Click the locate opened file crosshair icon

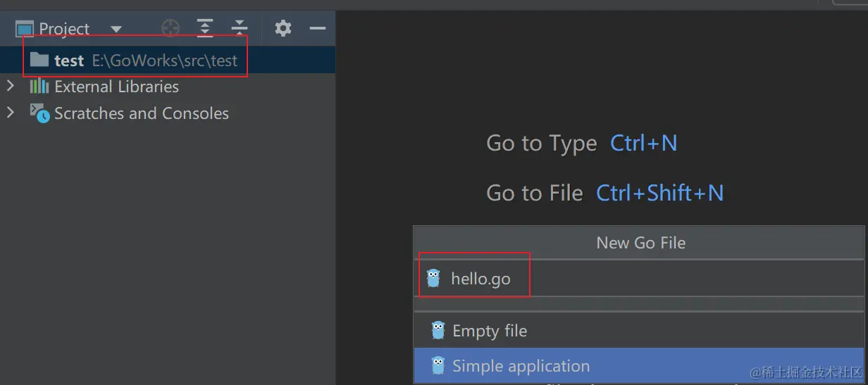click(170, 28)
